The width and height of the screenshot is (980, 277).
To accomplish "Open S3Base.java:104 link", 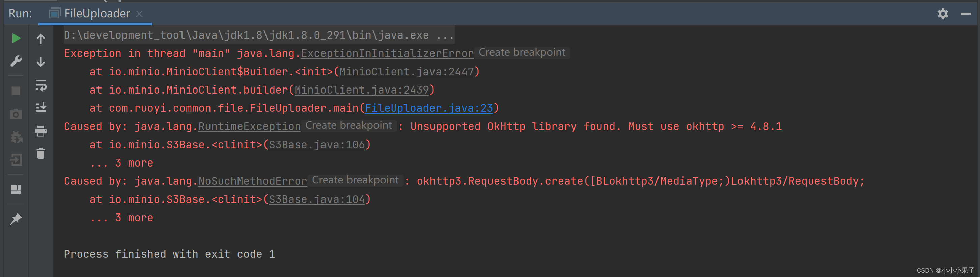I will point(317,200).
